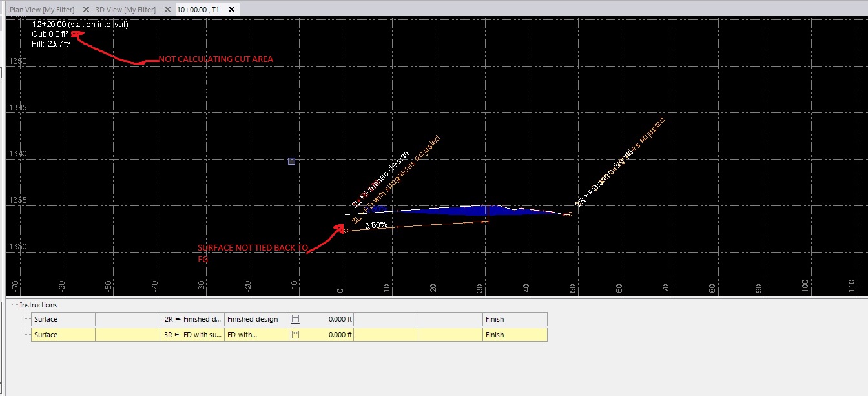Select the blue grip square in the cross-section view
The height and width of the screenshot is (396, 868).
(291, 161)
